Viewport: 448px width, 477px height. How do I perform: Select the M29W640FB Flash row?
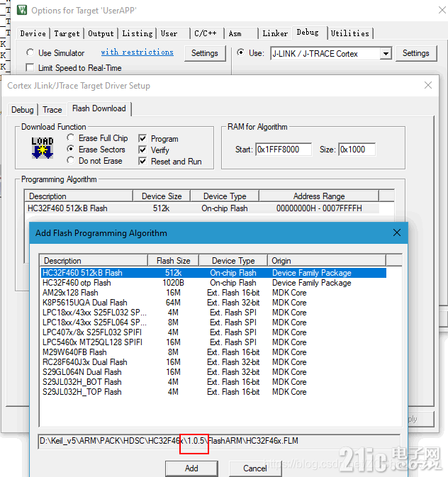(213, 352)
